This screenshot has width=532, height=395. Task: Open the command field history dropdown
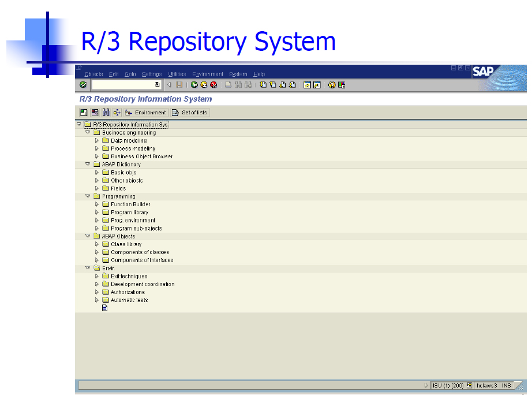point(157,84)
